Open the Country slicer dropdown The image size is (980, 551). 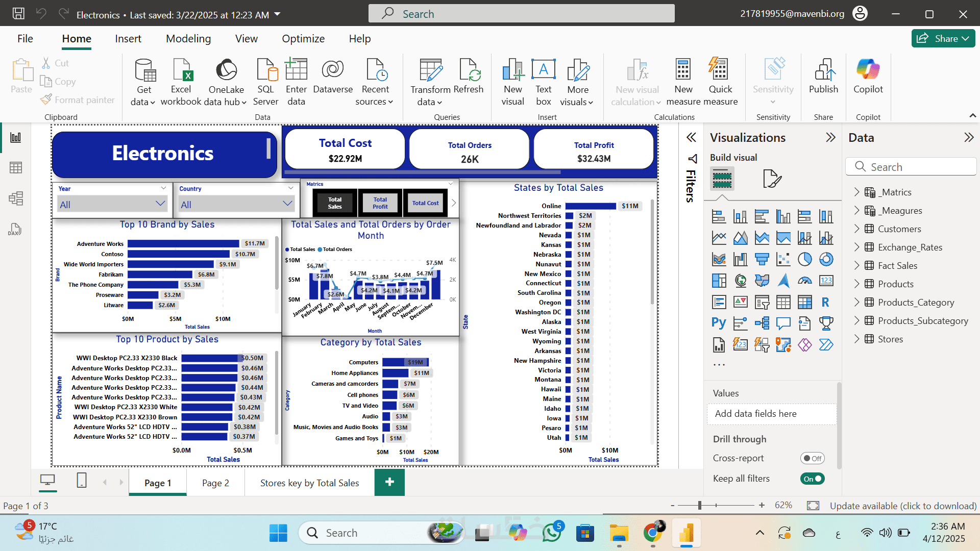tap(237, 205)
